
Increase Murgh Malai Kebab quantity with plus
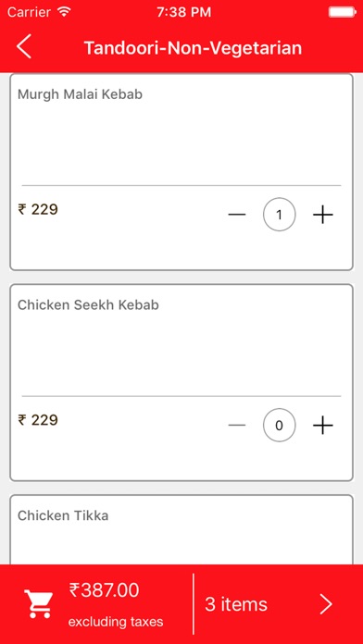click(x=322, y=215)
